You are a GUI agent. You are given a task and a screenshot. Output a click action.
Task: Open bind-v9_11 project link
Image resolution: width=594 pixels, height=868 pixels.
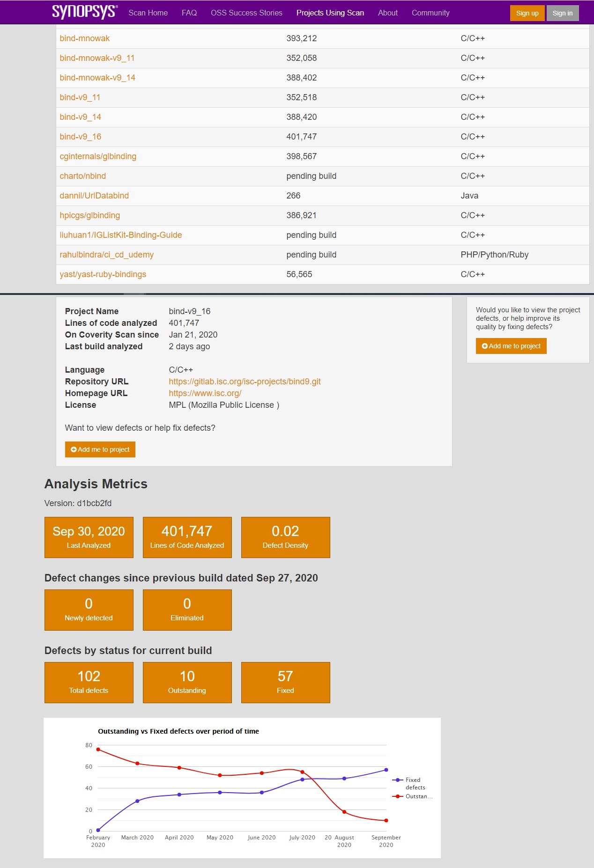click(80, 97)
